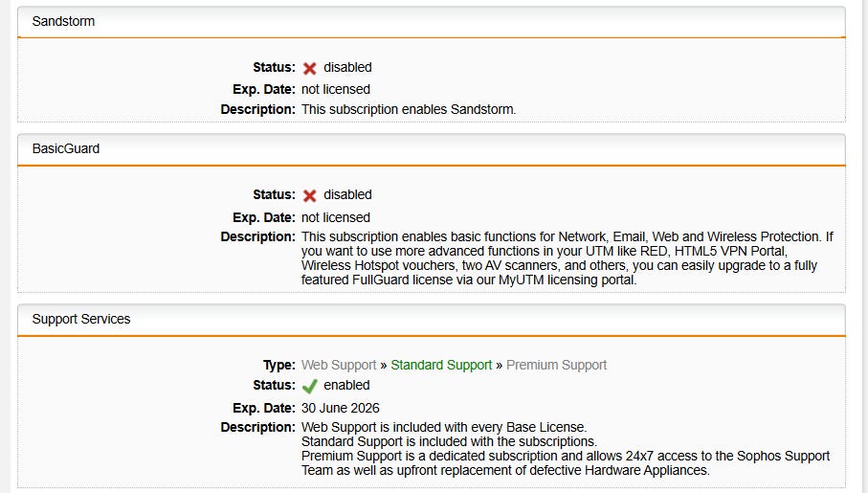Click the 'Web Support is included' description line
Viewport: 868px width, 493px height.
click(444, 427)
